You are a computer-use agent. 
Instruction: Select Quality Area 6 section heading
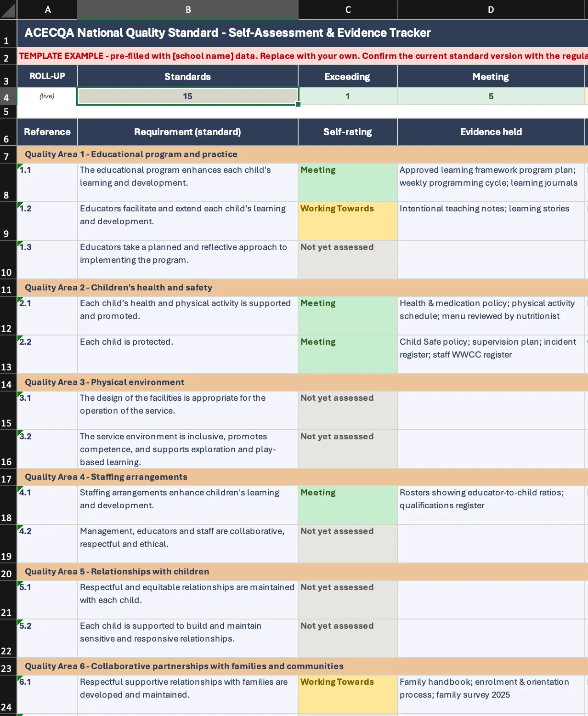[303, 666]
